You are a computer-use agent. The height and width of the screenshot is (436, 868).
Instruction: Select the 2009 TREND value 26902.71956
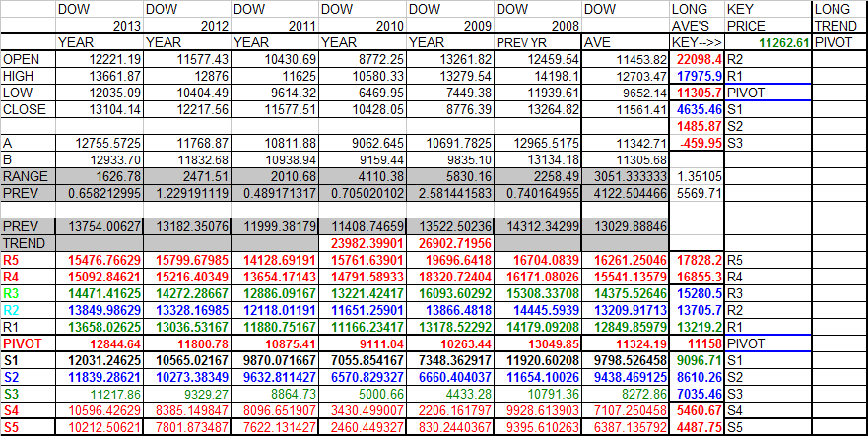[450, 243]
